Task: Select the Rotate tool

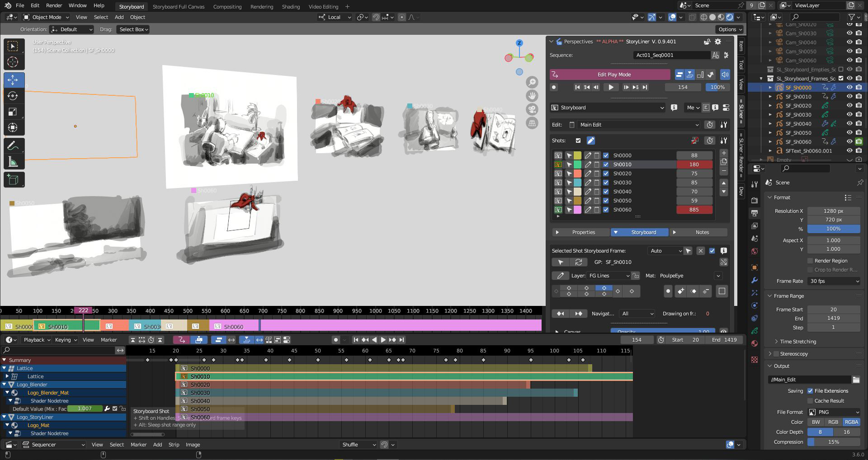Action: pos(13,96)
